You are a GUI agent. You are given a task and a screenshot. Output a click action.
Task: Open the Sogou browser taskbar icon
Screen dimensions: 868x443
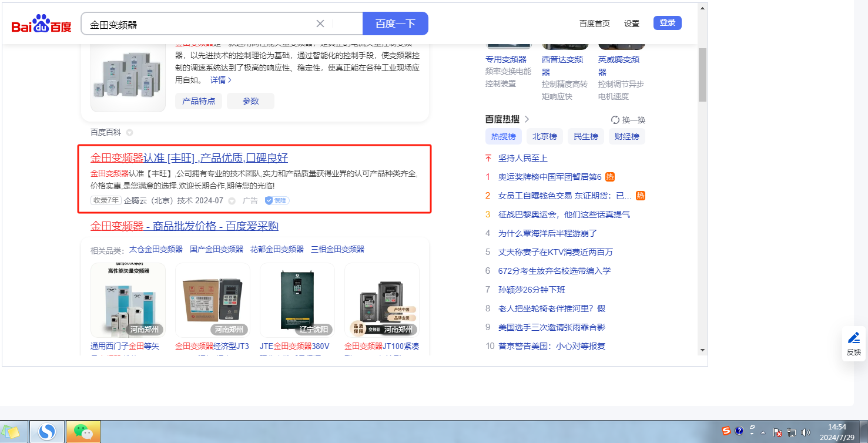coord(47,432)
